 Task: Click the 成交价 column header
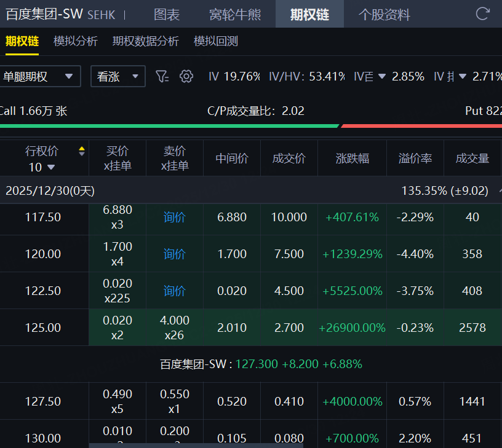(289, 159)
